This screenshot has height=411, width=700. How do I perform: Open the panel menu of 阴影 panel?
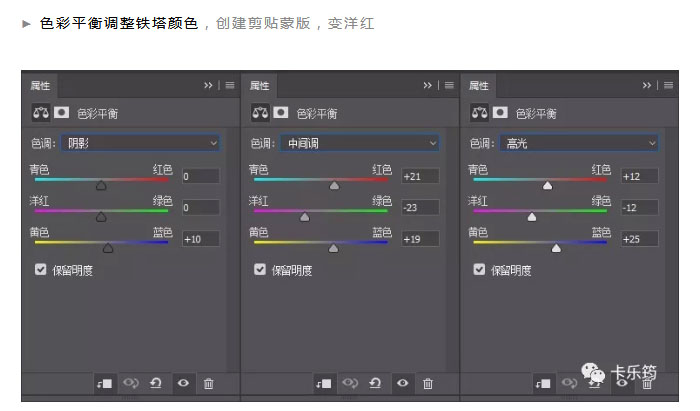230,85
